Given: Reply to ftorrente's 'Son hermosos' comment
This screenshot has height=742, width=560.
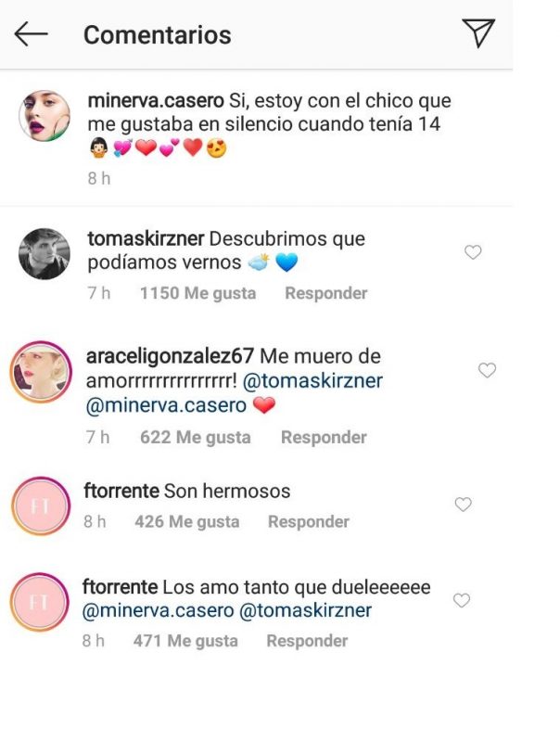Looking at the screenshot, I should [309, 521].
